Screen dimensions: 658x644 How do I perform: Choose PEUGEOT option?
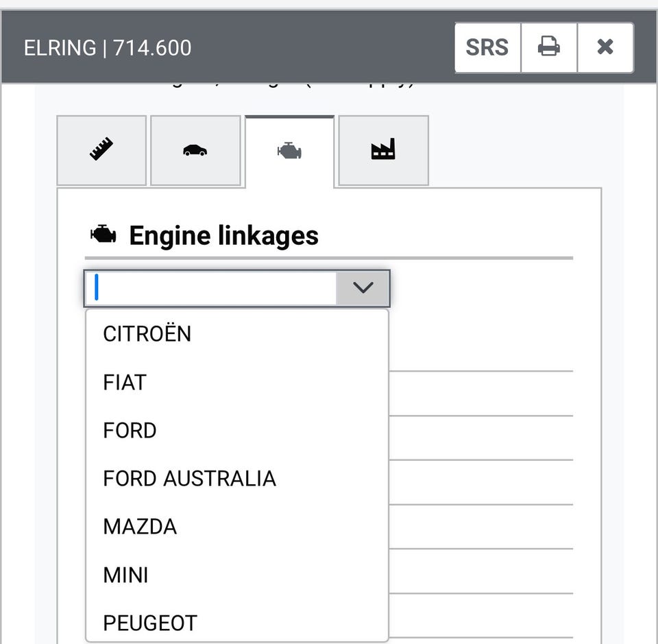tap(237, 623)
